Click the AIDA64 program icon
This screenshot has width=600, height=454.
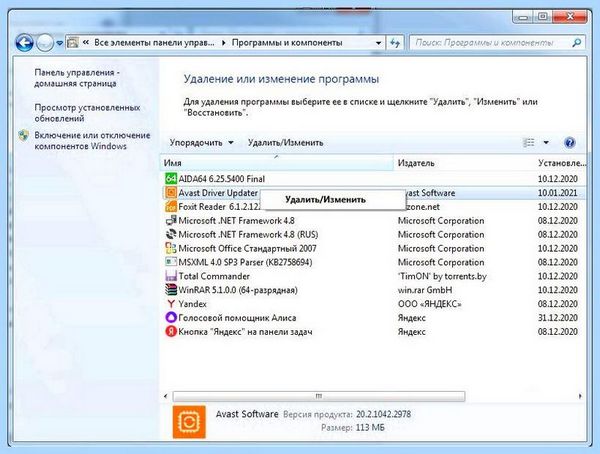pyautogui.click(x=171, y=178)
